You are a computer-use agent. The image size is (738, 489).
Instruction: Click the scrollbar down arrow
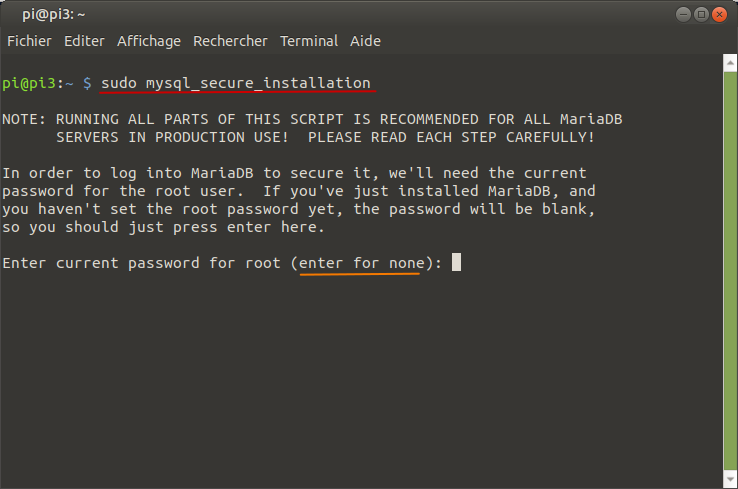point(730,479)
